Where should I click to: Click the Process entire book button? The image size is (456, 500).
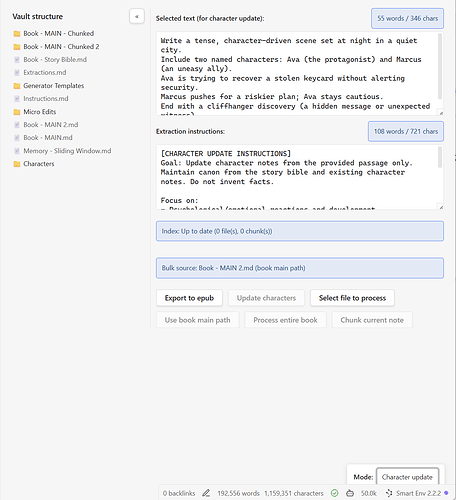285,320
